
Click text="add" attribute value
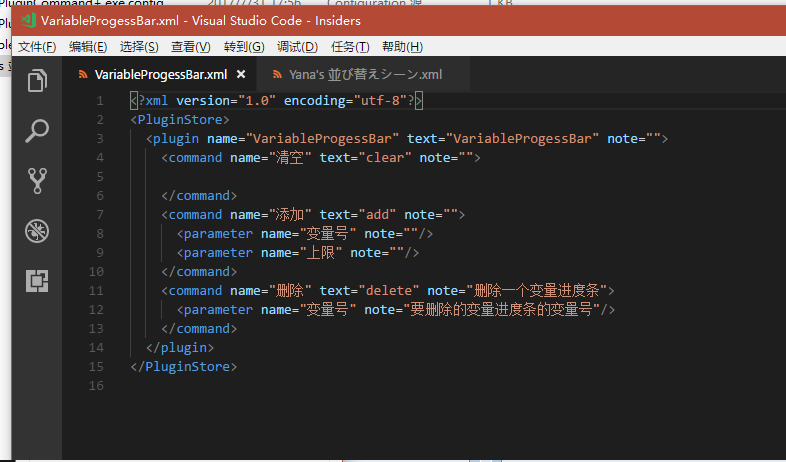click(377, 215)
